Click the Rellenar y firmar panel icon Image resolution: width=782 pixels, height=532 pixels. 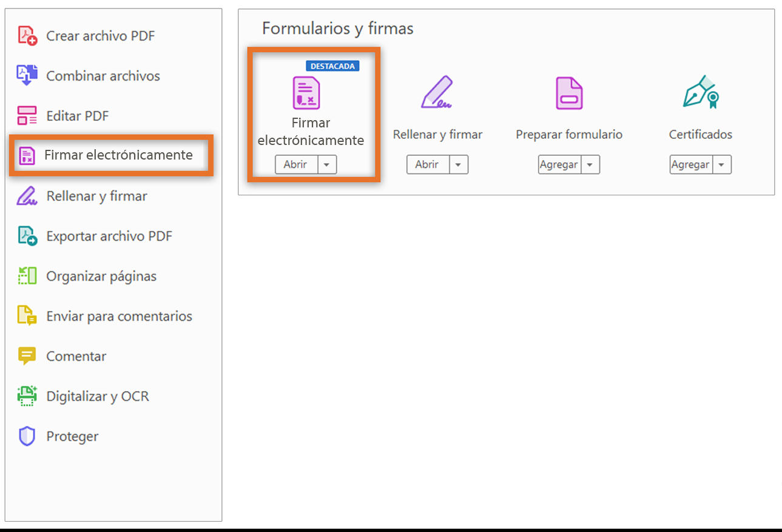[x=437, y=93]
